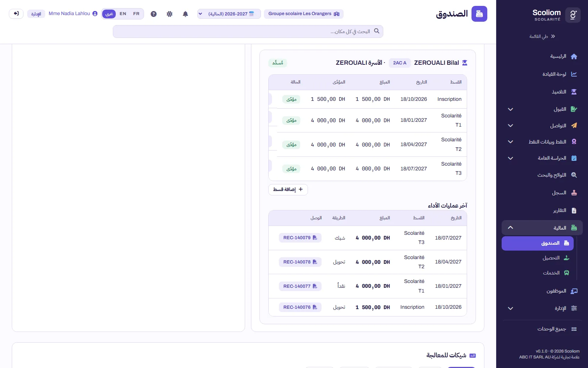Collapse the المالية sidebar section
Viewport: 588px width, 368px height.
(542, 228)
